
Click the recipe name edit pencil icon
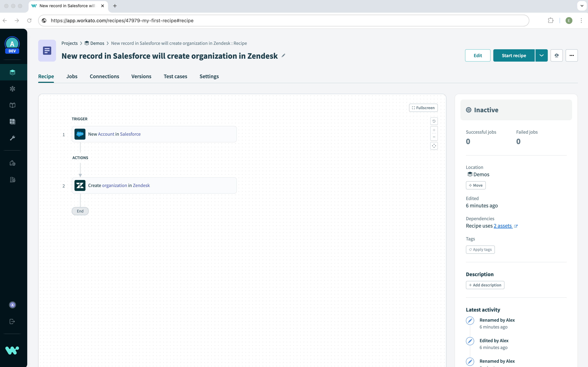283,55
